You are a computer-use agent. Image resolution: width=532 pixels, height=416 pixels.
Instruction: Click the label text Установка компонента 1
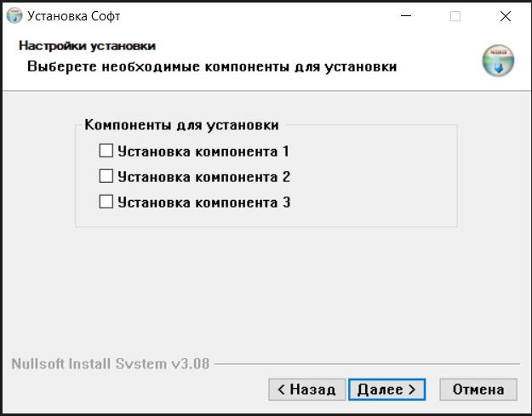pos(203,151)
